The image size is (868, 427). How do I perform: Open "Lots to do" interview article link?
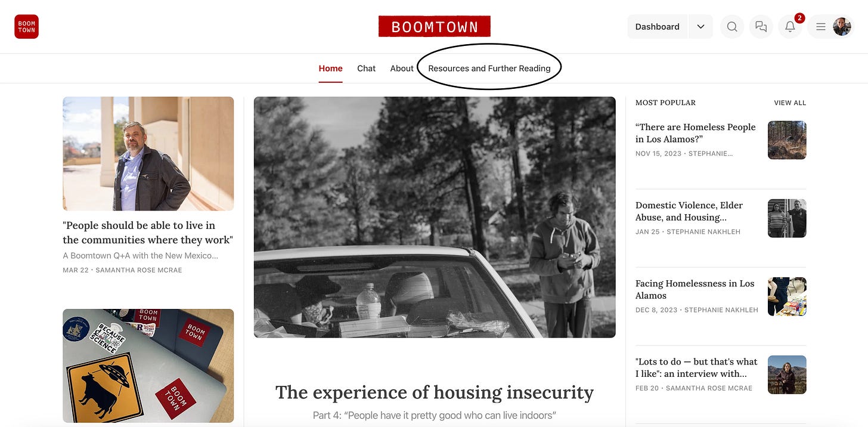696,368
